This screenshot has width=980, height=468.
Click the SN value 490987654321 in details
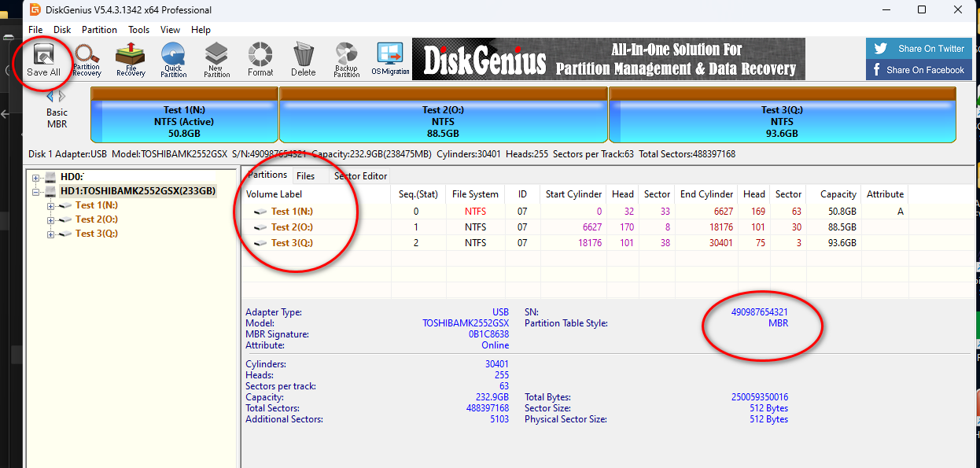(759, 312)
